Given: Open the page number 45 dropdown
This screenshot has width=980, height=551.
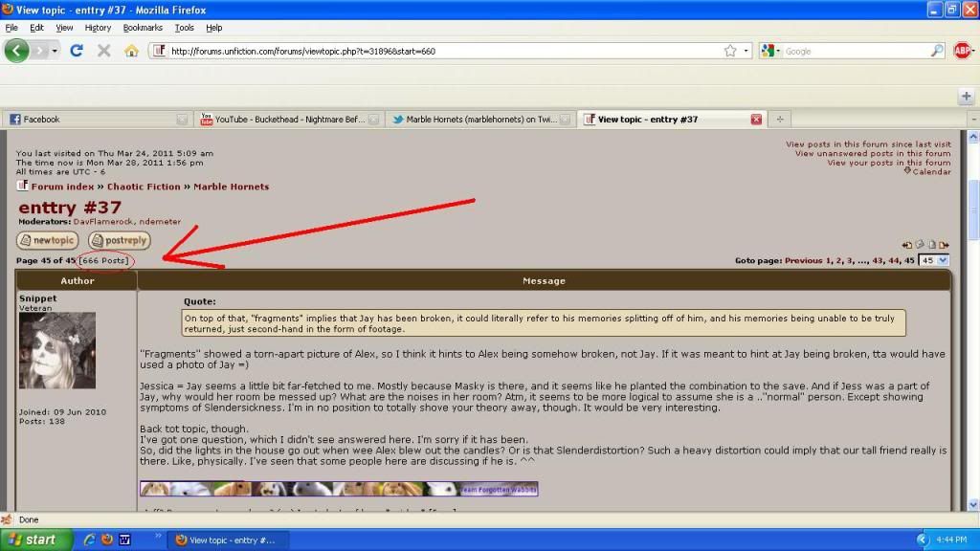Looking at the screenshot, I should [933, 260].
